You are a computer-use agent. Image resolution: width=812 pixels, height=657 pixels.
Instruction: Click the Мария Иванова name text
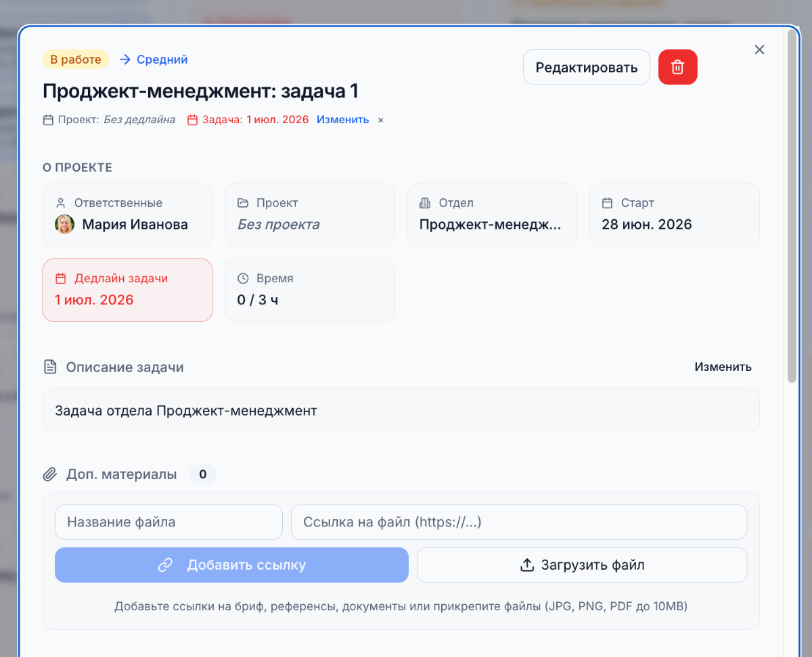tap(135, 225)
